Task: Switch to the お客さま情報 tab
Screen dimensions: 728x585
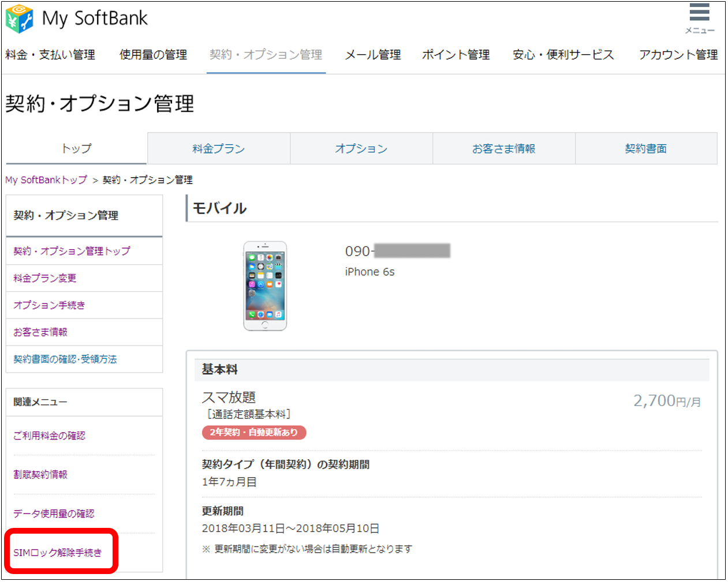Action: coord(504,148)
